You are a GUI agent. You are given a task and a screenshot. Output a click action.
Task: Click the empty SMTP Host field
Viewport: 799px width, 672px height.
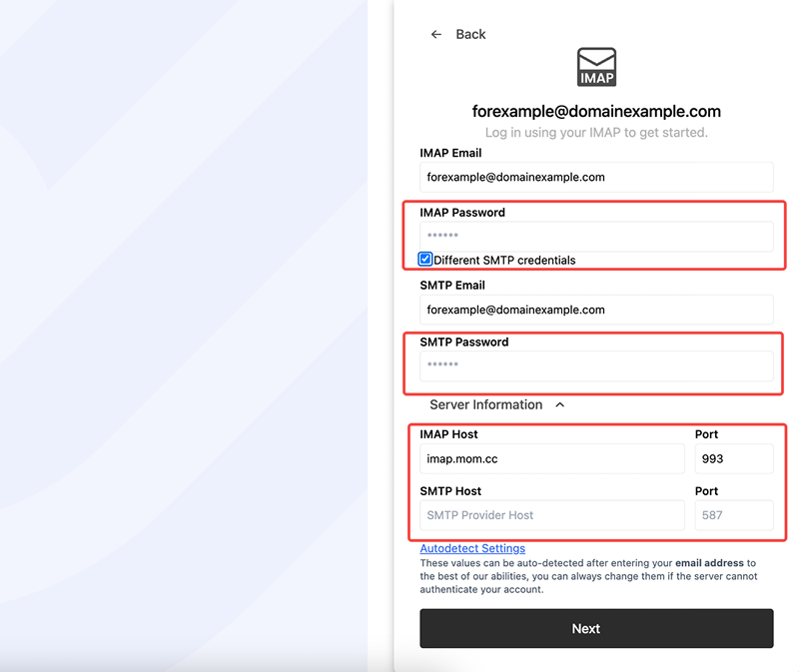coord(551,515)
